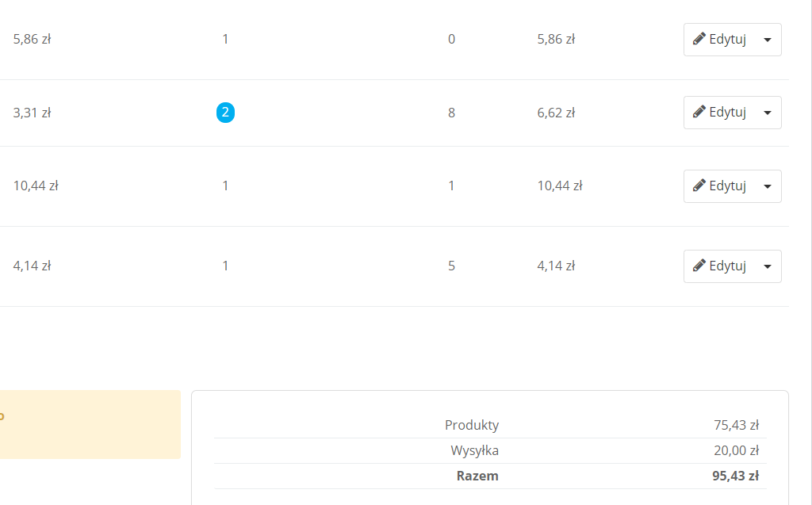Click pencil icon in 4,14 zł row
This screenshot has width=812, height=505.
(x=699, y=266)
